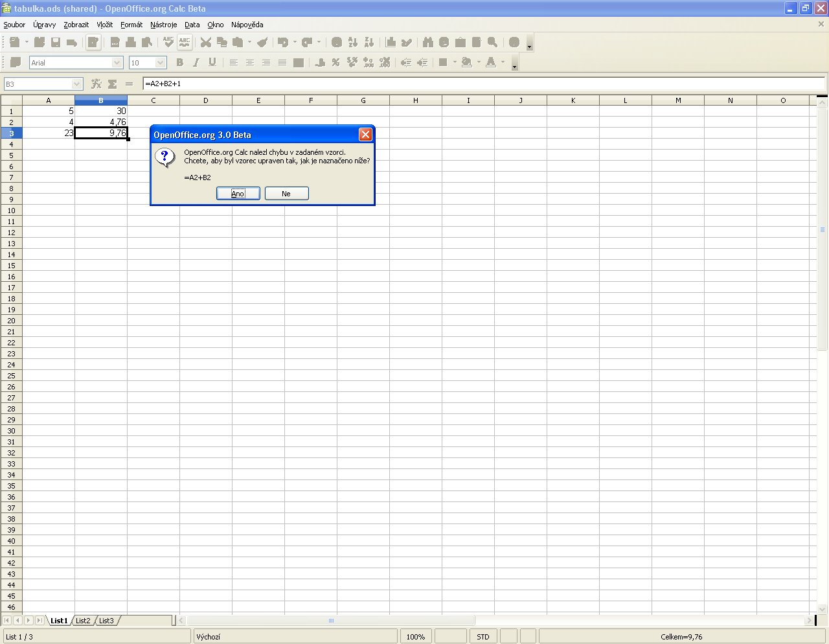829x644 pixels.
Task: Merge cells toolbar icon
Action: tap(299, 63)
